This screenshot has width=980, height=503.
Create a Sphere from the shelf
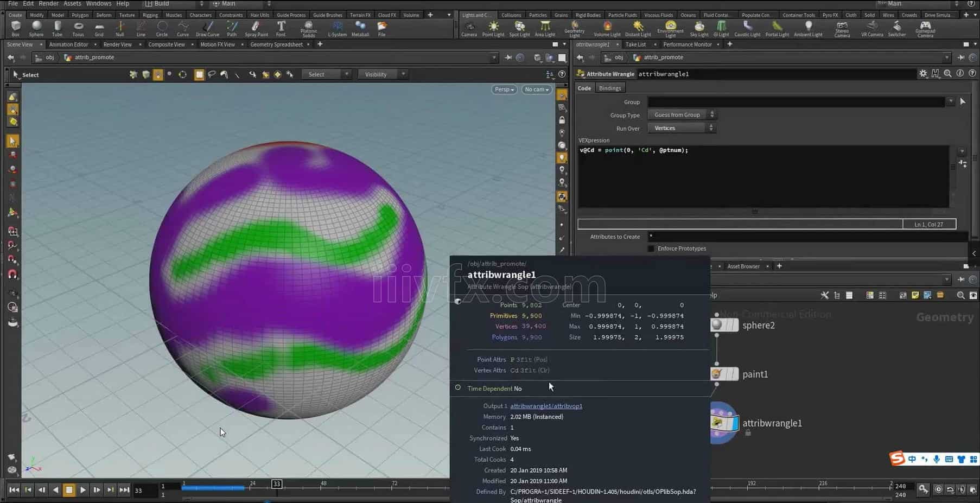pos(36,29)
